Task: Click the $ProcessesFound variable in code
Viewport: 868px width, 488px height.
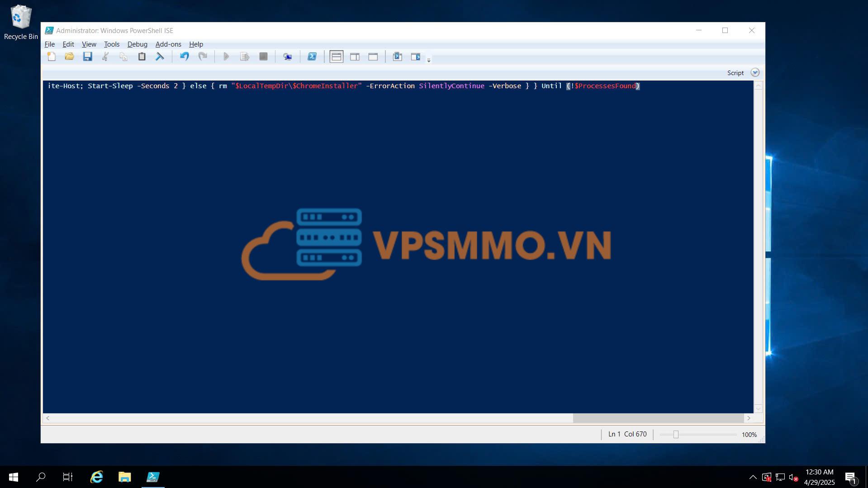Action: click(x=605, y=86)
